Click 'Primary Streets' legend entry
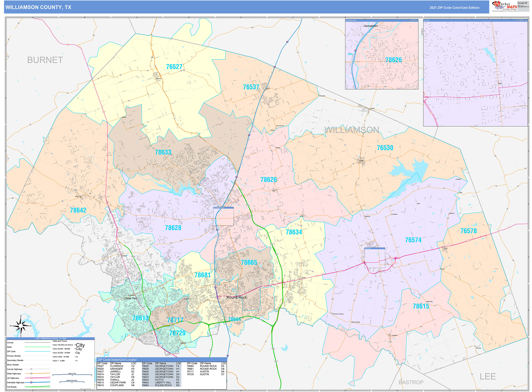The width and height of the screenshot is (532, 392). click(x=14, y=356)
